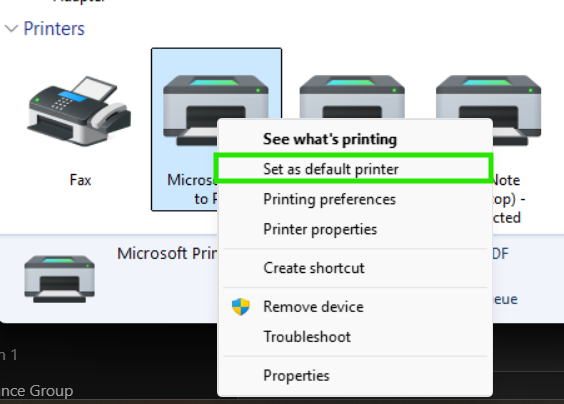Choose Remove device
This screenshot has width=564, height=404.
(355, 307)
